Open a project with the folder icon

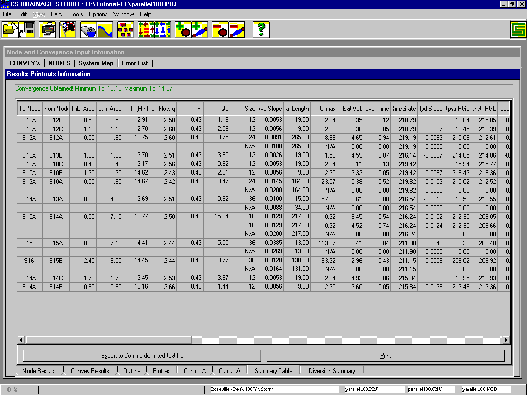(x=10, y=30)
